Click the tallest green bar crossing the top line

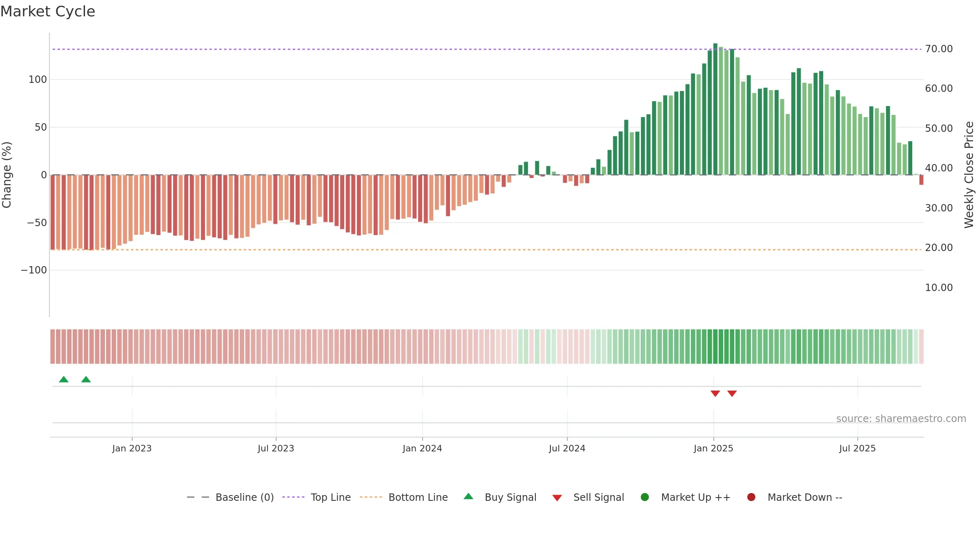(715, 109)
